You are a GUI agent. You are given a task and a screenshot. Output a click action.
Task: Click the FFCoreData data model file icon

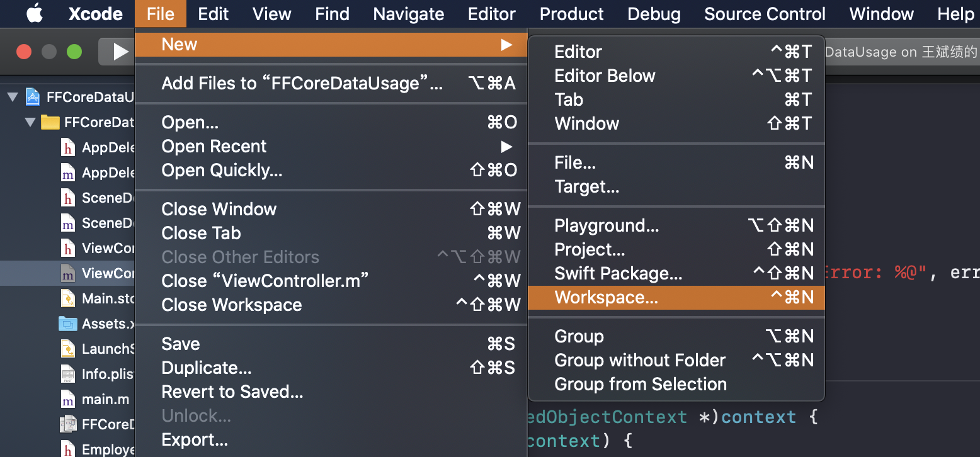pyautogui.click(x=67, y=424)
